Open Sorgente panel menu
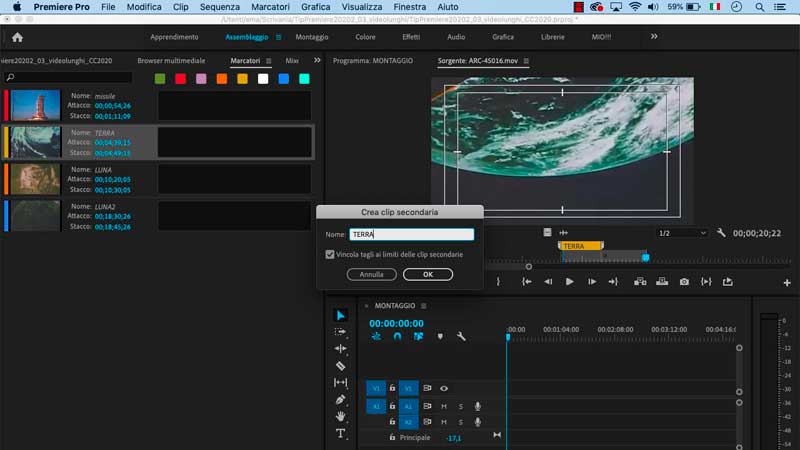Image resolution: width=800 pixels, height=450 pixels. (526, 61)
